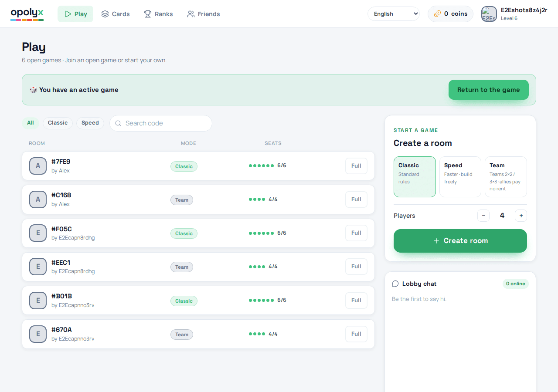Open the English language dropdown
The height and width of the screenshot is (392, 558).
click(x=394, y=14)
